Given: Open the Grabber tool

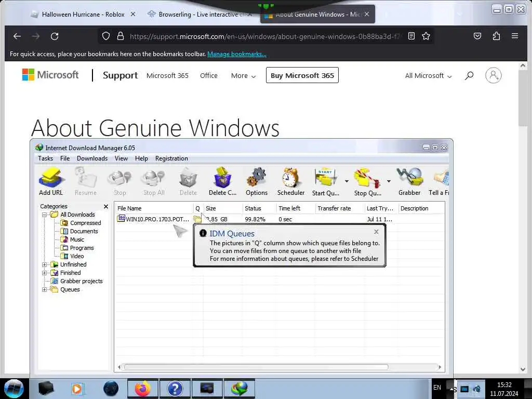Looking at the screenshot, I should (x=409, y=181).
